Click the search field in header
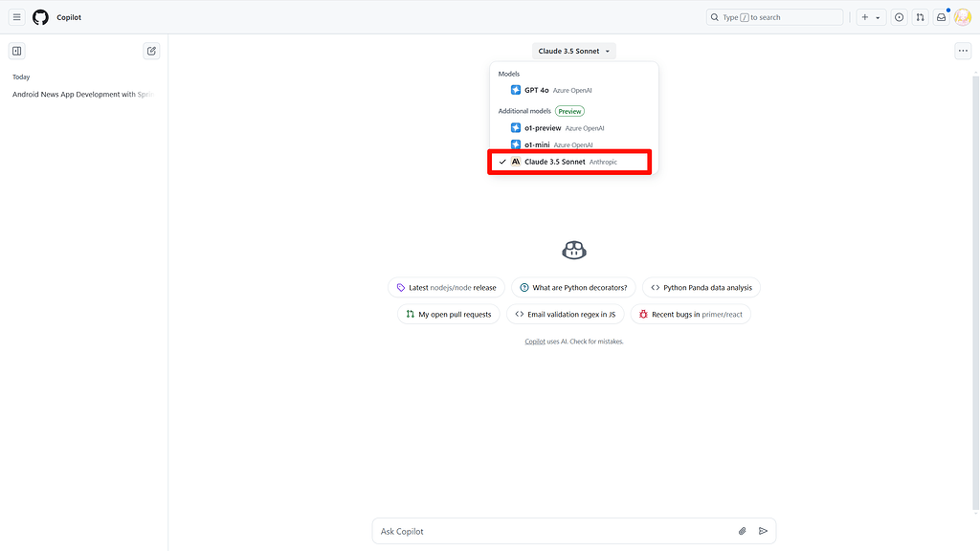Viewport: 980px width, 551px height. [x=774, y=17]
